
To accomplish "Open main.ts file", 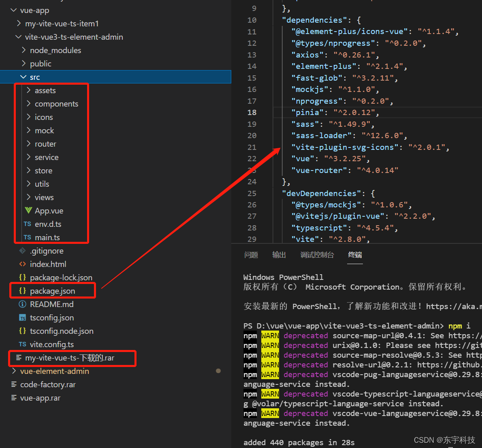I will tap(47, 237).
